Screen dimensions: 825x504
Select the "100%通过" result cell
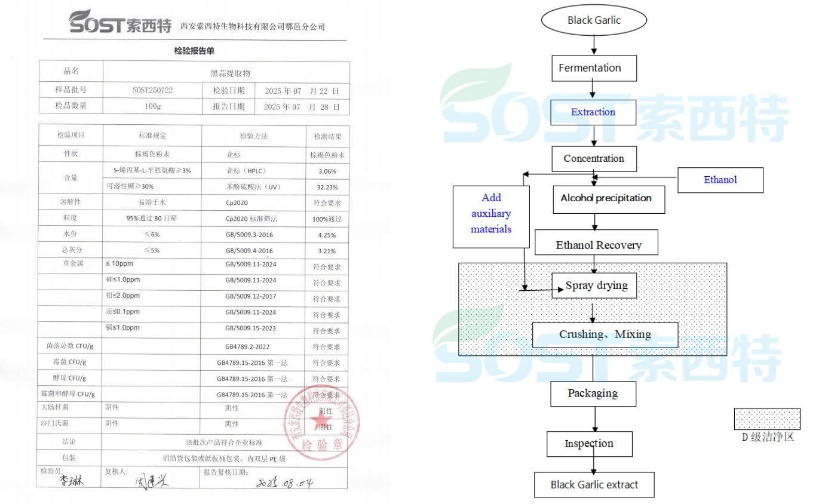pos(327,220)
